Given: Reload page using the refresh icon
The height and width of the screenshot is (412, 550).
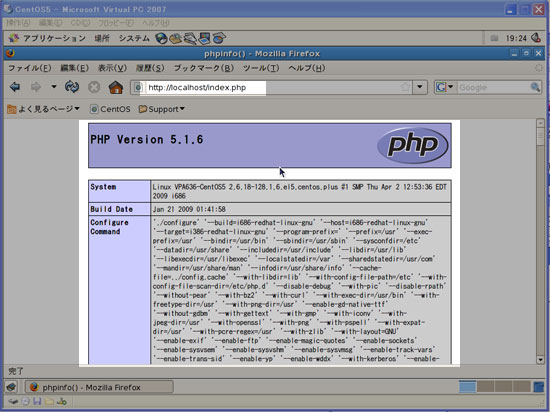Looking at the screenshot, I should coord(72,87).
